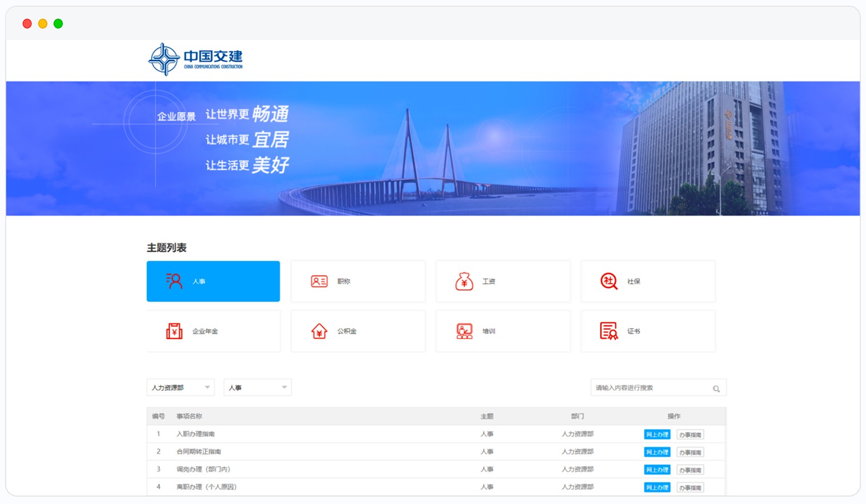
Task: Click the 培训 training icon
Action: click(464, 331)
